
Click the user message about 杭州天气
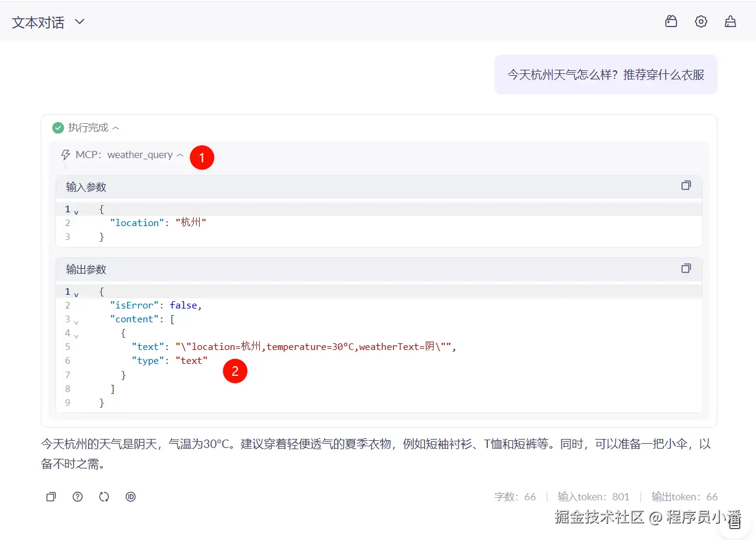(x=606, y=75)
